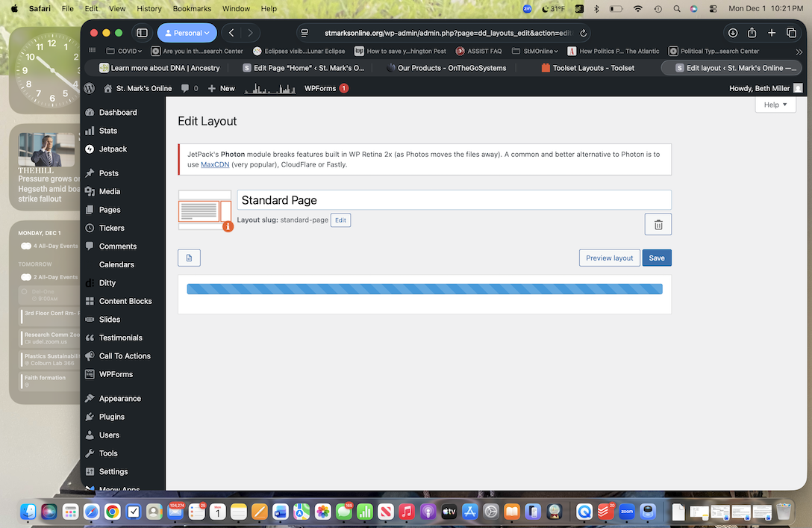Toggle the Safari sidebar
This screenshot has width=812, height=528.
point(142,33)
